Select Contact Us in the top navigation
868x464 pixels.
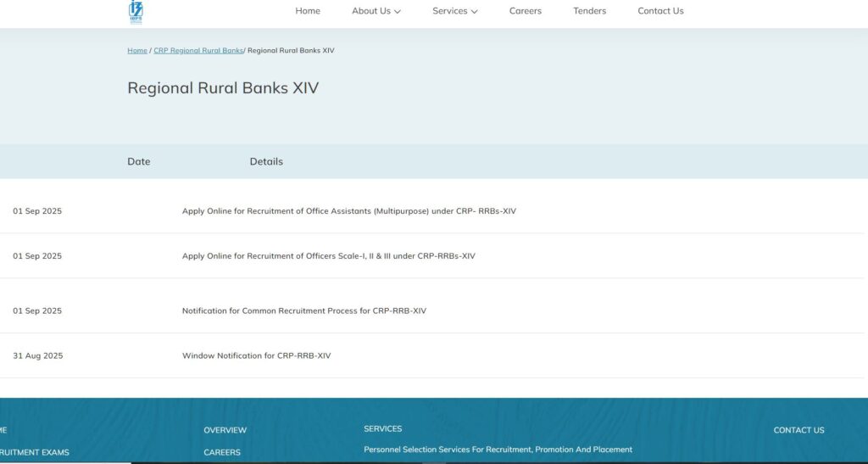tap(660, 11)
